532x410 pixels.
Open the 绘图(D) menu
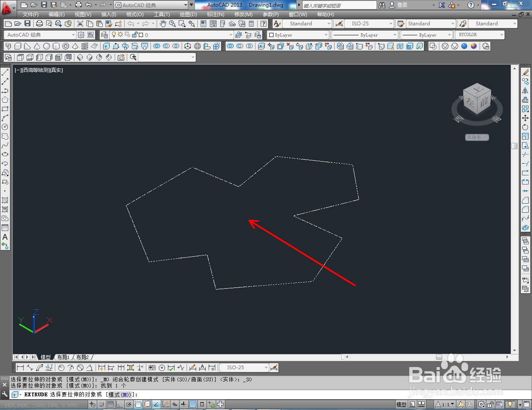point(188,15)
